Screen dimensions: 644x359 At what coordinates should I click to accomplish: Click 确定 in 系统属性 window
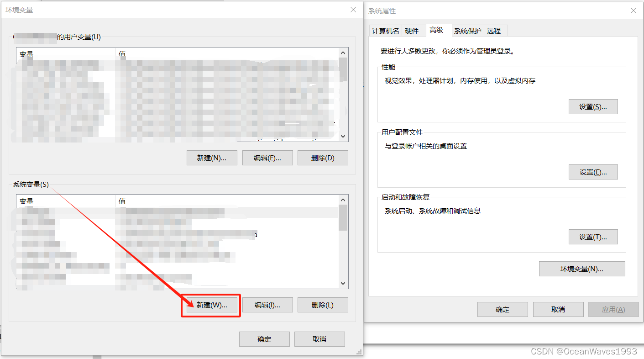503,310
